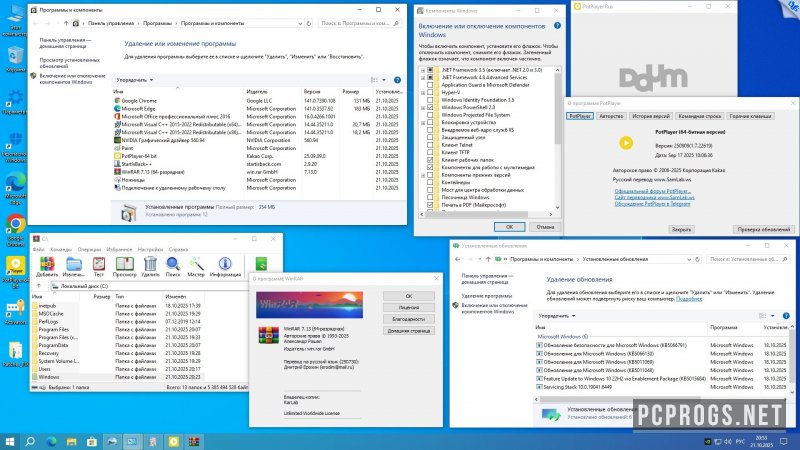The height and width of the screenshot is (450, 800).
Task: Uncheck Windows PowerShell 2.0 checkbox
Action: [430, 108]
